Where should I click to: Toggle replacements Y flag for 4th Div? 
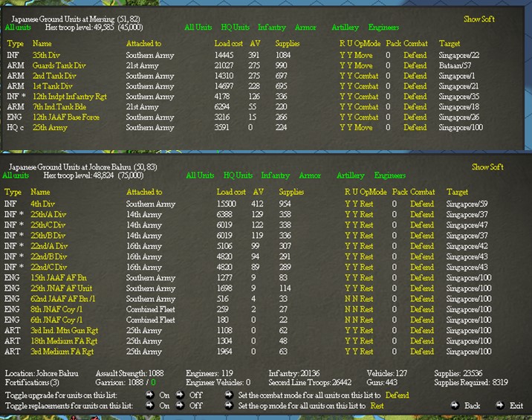pos(348,204)
